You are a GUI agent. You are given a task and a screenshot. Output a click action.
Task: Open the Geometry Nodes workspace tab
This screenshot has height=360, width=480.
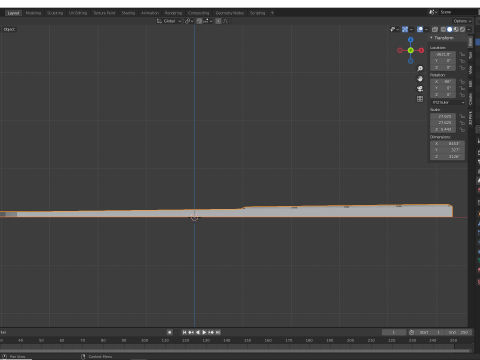[x=230, y=13]
